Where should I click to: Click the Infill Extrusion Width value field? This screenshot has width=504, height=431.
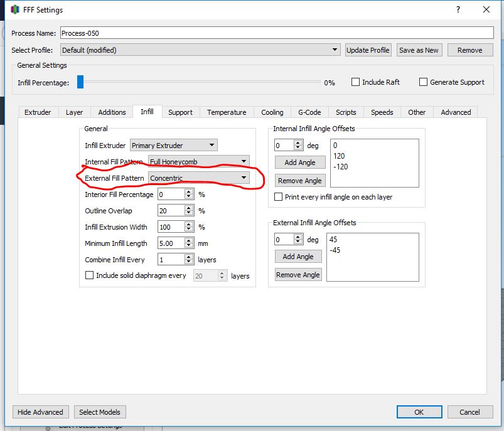[x=171, y=227]
